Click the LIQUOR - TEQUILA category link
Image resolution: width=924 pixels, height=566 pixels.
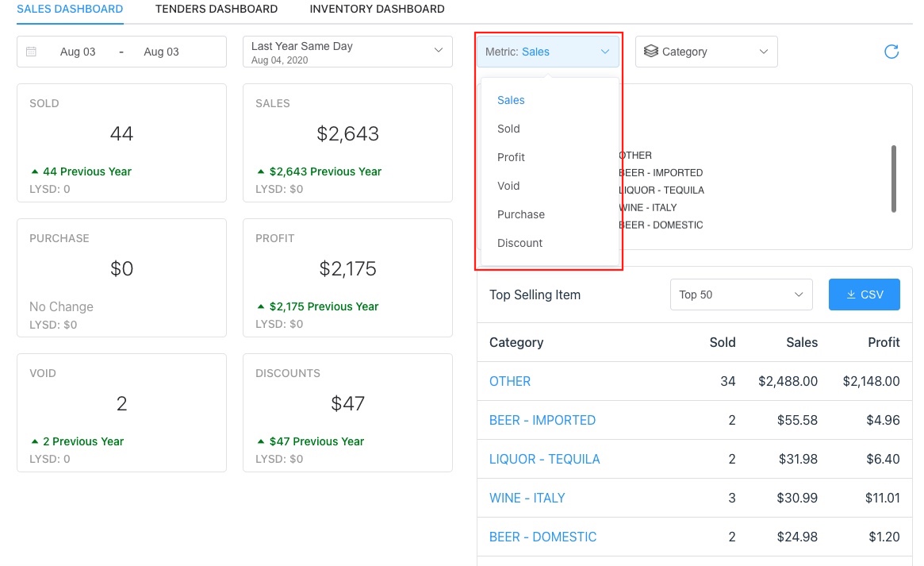[544, 459]
